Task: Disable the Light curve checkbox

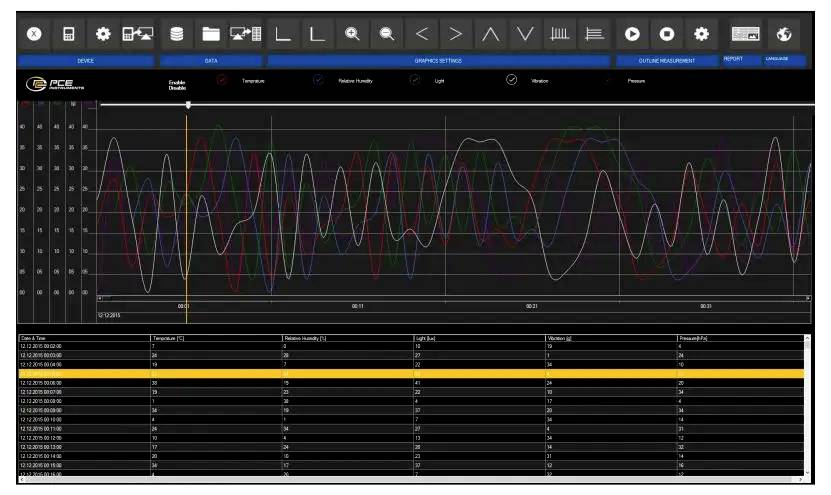Action: pos(415,80)
